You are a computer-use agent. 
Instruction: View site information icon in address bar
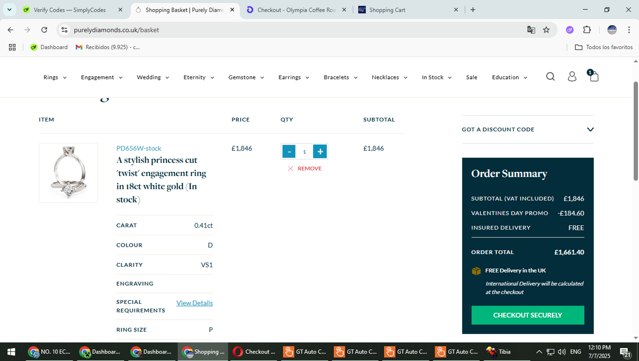point(64,30)
